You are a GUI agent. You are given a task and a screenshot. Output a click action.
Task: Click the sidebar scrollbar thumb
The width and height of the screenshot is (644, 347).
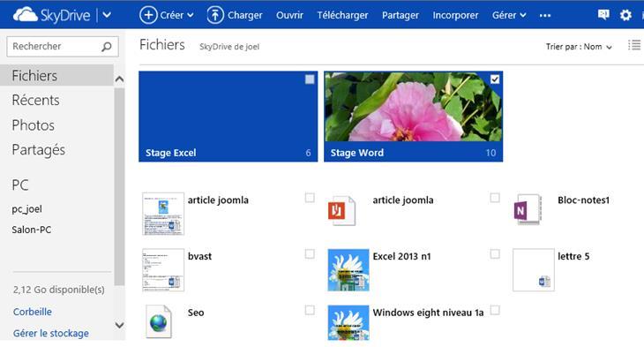(x=119, y=186)
